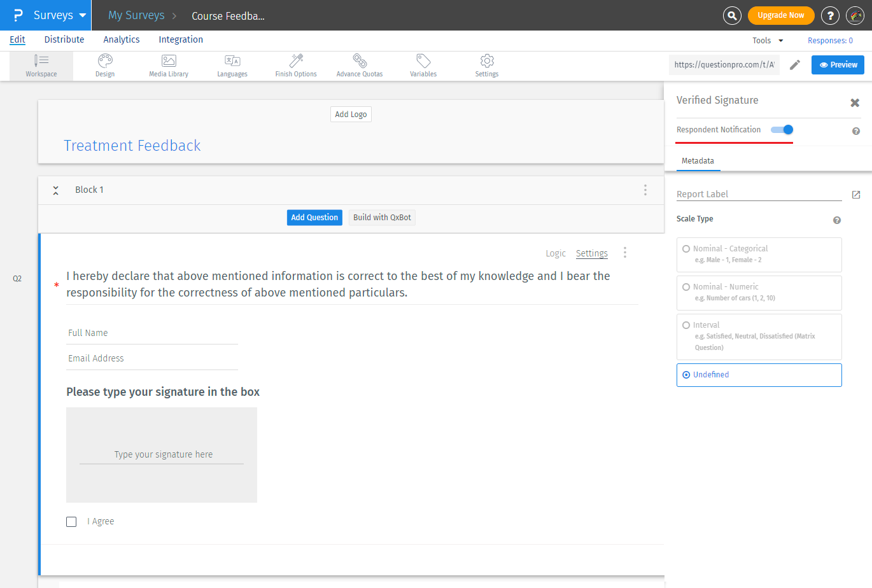Switch to the Analytics tab
Screen dimensions: 872x588
coord(122,39)
